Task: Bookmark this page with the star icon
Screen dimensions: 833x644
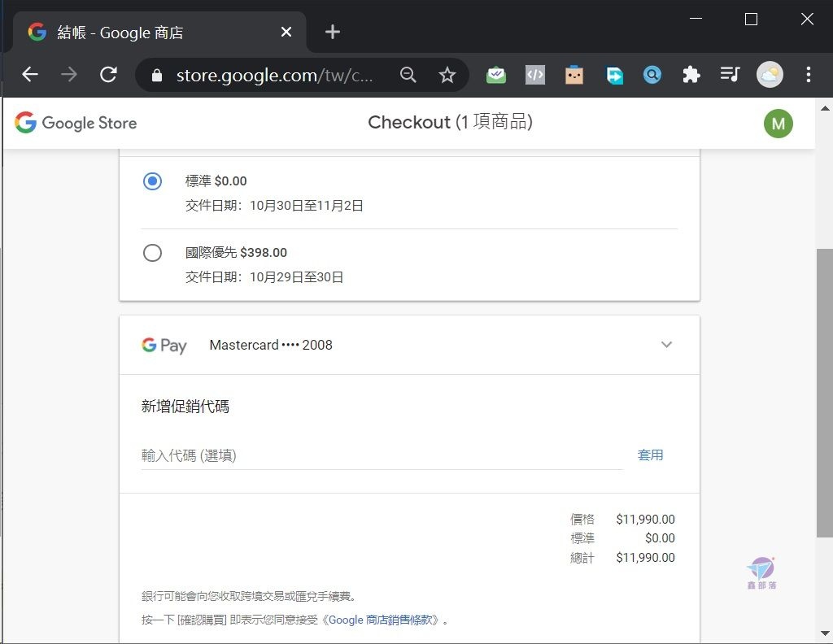Action: [447, 75]
